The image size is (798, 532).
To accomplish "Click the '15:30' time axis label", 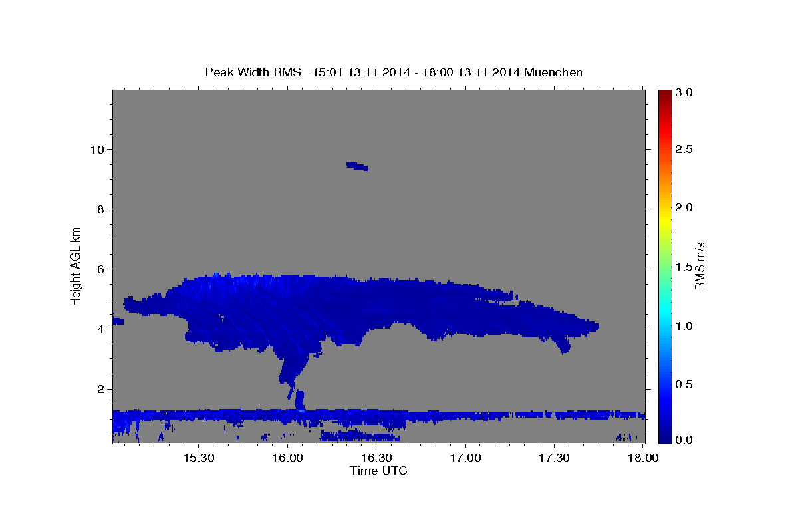I will [198, 458].
